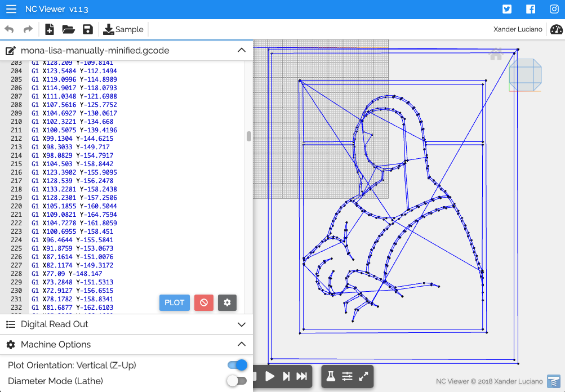Open a file with the folder icon

pos(68,29)
